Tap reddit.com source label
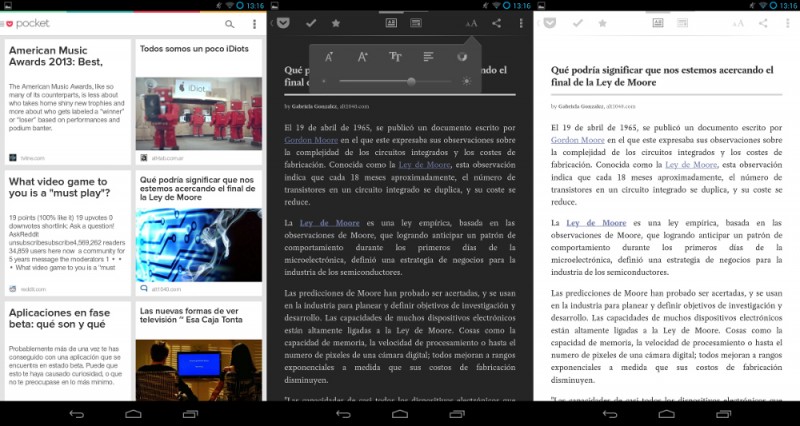The height and width of the screenshot is (426, 800). pos(33,289)
